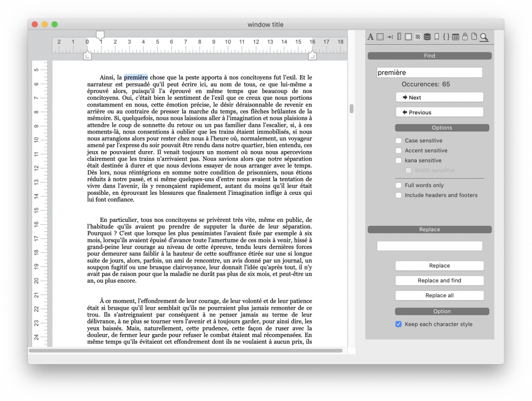Click the empty Replace text field

pyautogui.click(x=430, y=246)
